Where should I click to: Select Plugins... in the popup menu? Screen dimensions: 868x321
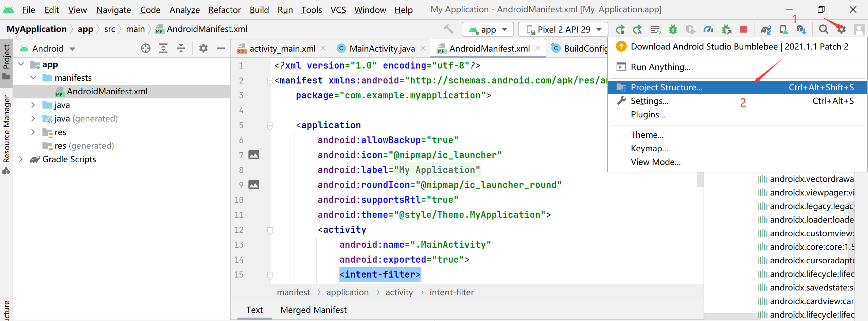click(x=737, y=114)
